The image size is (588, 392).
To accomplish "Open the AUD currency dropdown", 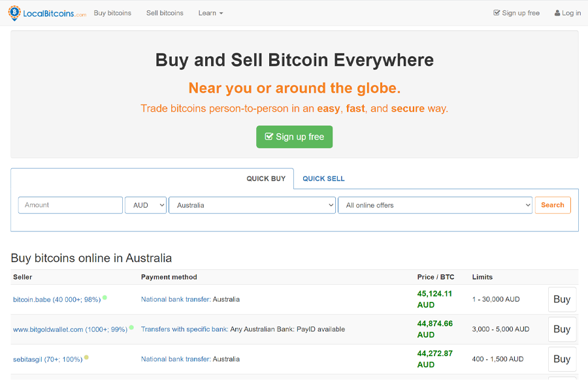I will coord(146,205).
